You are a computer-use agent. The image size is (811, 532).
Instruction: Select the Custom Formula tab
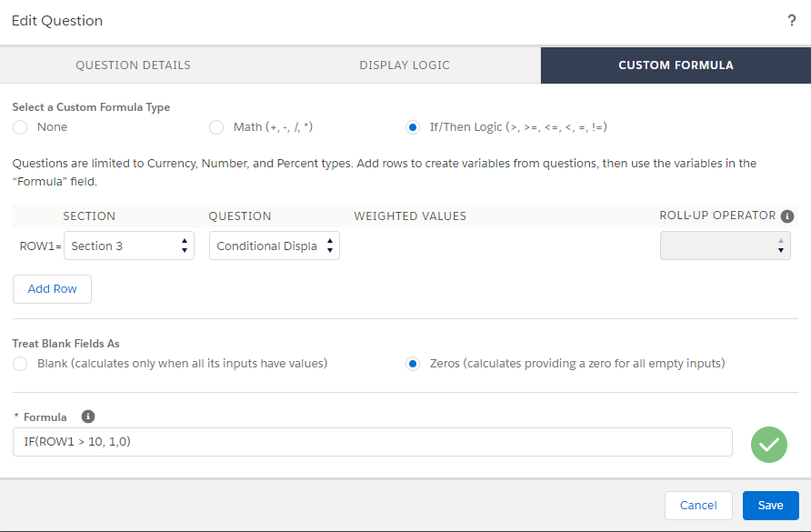pyautogui.click(x=676, y=65)
